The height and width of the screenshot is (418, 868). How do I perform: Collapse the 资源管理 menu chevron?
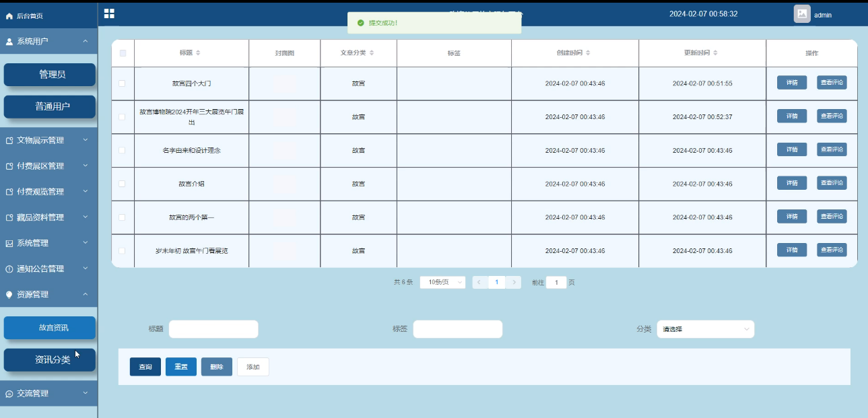86,294
